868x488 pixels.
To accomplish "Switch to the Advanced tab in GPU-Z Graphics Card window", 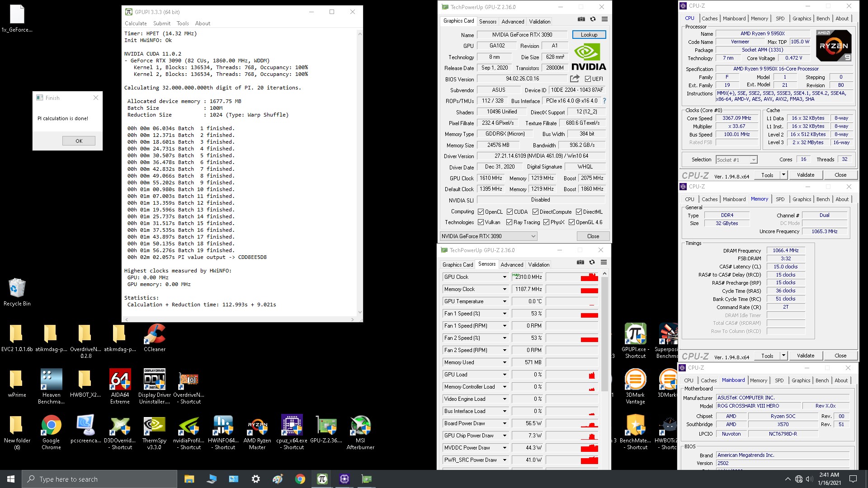I will (513, 21).
